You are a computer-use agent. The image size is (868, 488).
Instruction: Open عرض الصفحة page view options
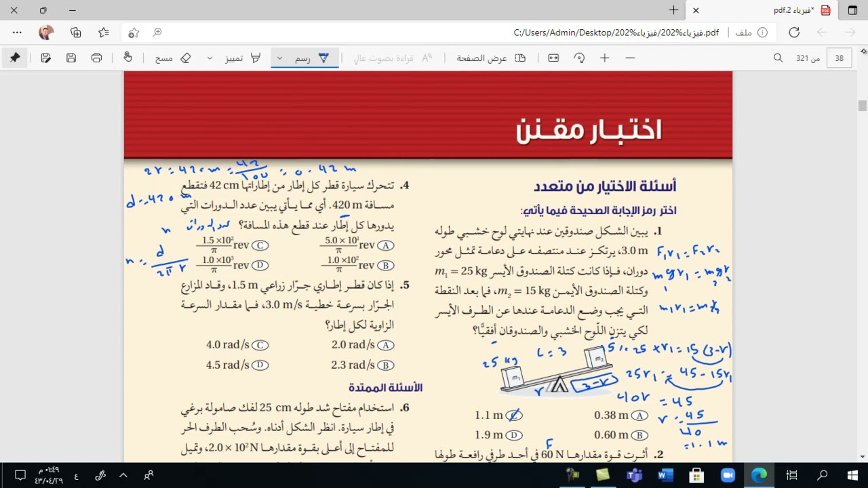(492, 58)
